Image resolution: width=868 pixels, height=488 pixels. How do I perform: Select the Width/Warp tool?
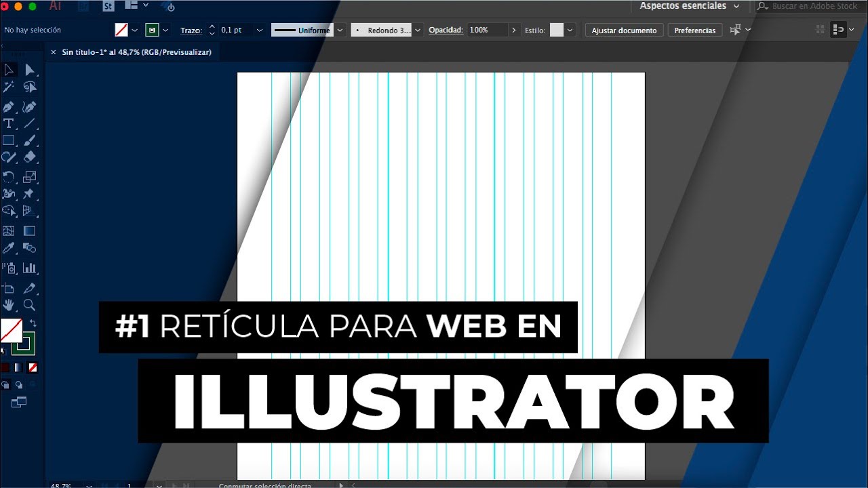pyautogui.click(x=9, y=194)
